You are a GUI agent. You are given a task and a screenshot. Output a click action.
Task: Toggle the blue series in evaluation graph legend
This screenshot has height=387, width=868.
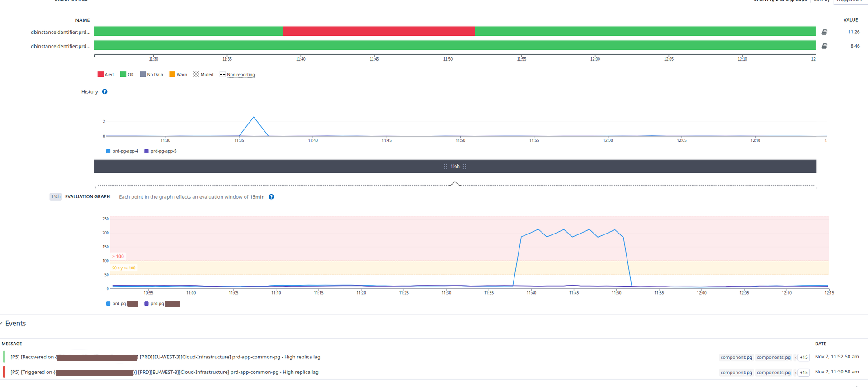(122, 304)
